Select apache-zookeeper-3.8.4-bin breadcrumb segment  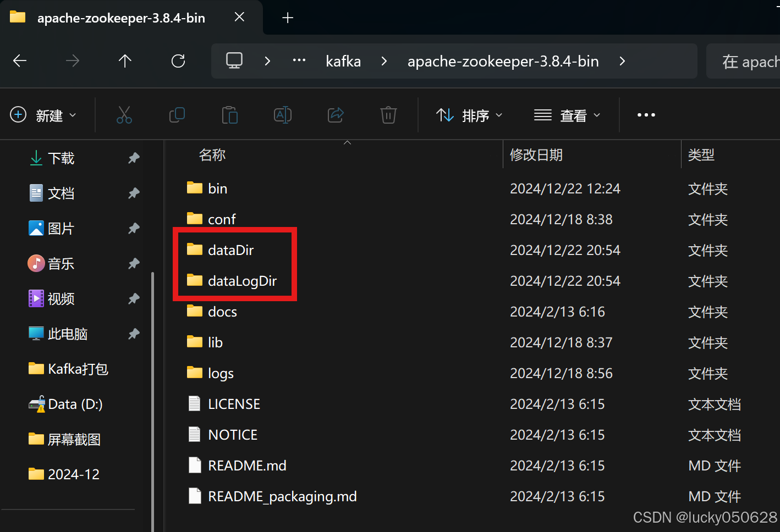tap(503, 61)
